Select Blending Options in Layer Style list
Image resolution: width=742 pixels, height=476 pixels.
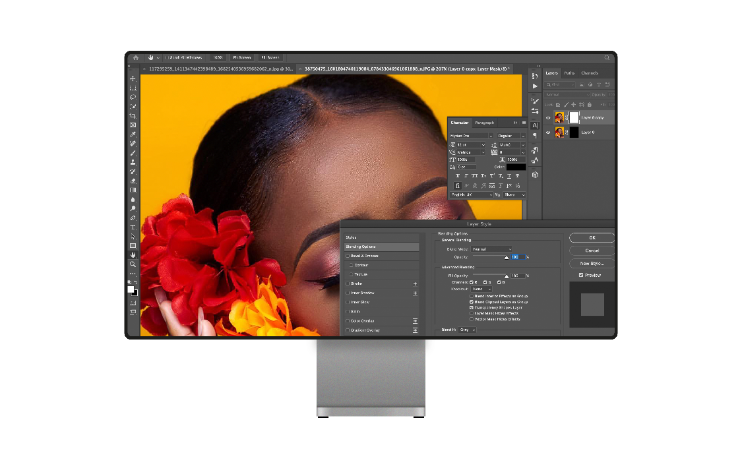click(381, 247)
